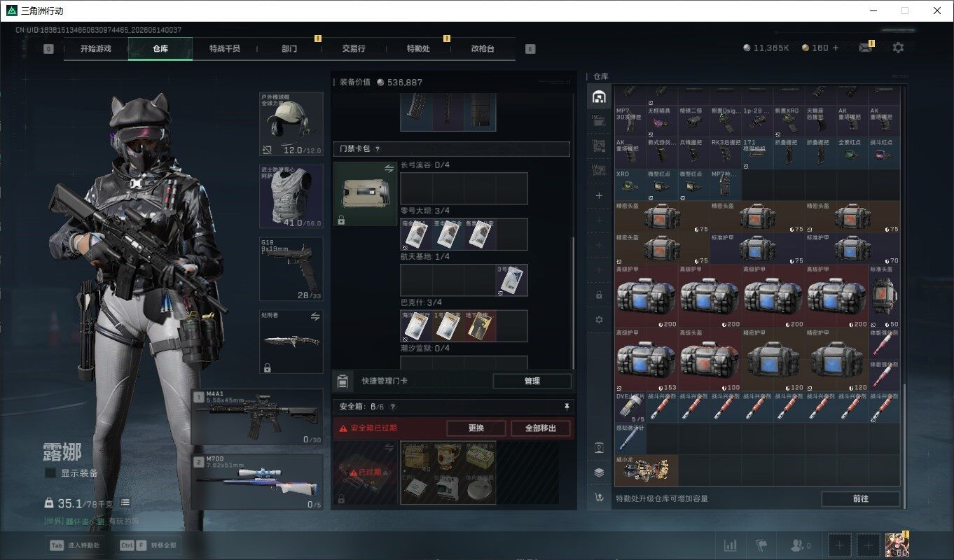Select the XRO sight beside the 微型红点 items
Viewport: 954px width, 560px height.
click(630, 184)
